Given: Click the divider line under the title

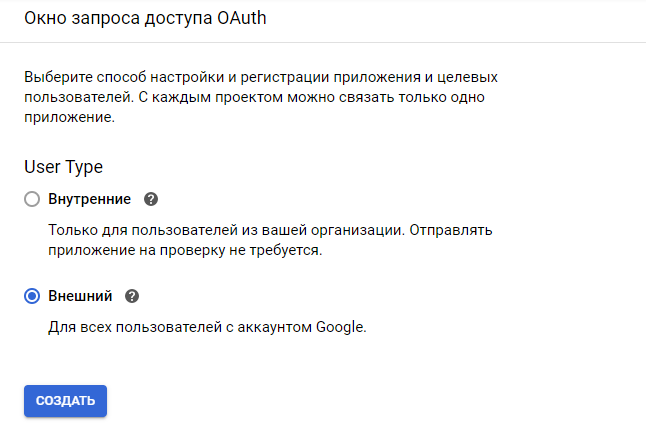Looking at the screenshot, I should click(323, 43).
